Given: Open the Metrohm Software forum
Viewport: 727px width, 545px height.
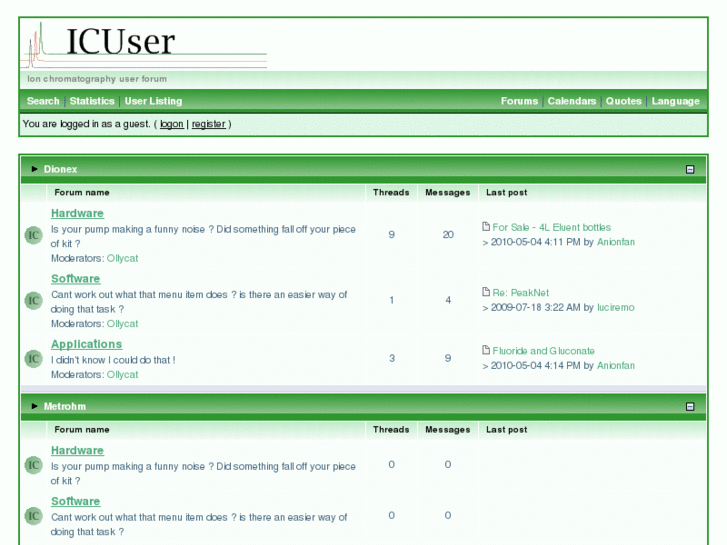Looking at the screenshot, I should [x=76, y=501].
